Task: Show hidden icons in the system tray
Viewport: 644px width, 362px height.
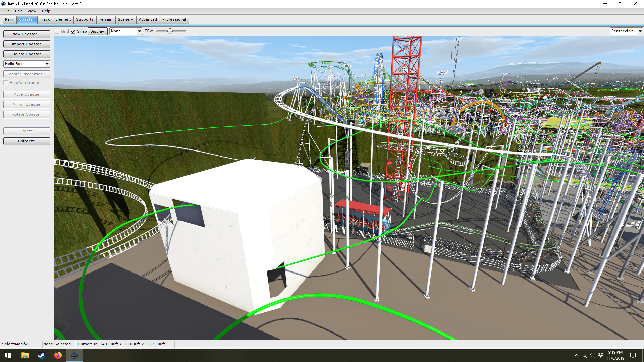Action: pos(576,355)
